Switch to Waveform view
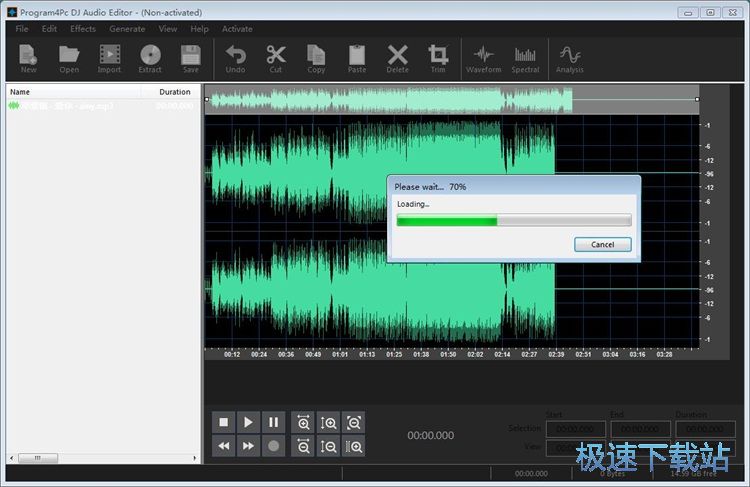The image size is (750, 487). tap(483, 58)
